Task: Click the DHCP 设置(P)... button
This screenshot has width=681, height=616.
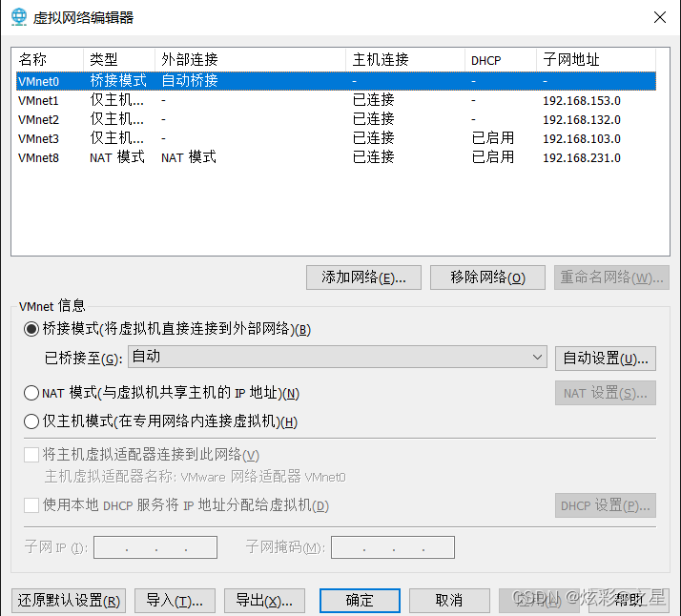Action: [x=606, y=505]
